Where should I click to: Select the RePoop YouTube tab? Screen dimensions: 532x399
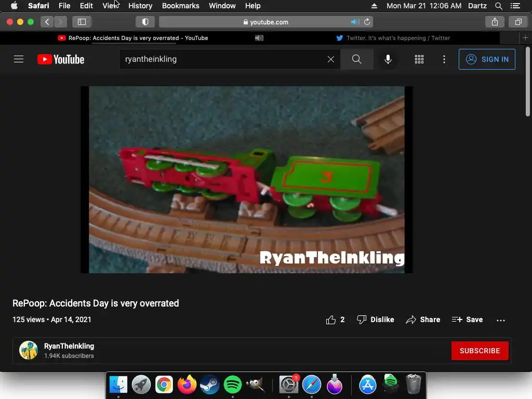(x=133, y=38)
